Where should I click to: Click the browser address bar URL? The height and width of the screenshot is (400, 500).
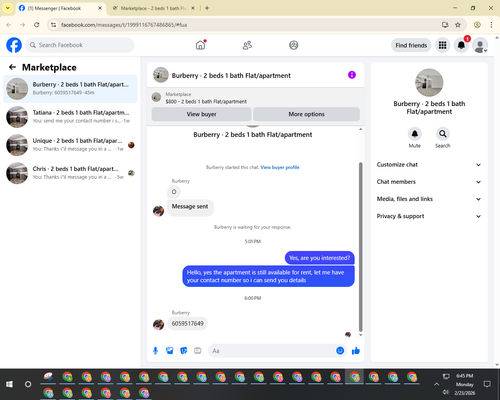tap(124, 25)
